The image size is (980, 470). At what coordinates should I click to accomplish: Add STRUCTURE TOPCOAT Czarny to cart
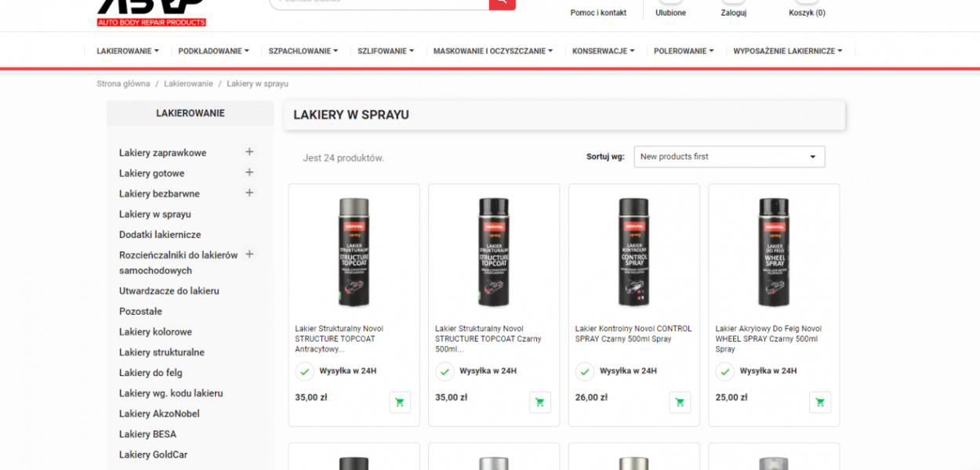click(x=540, y=402)
